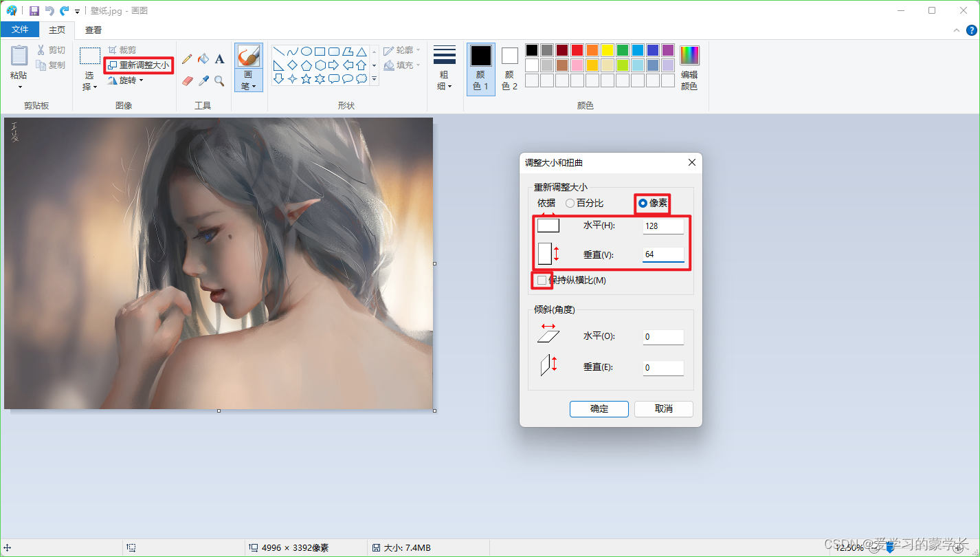This screenshot has height=557, width=980.
Task: Switch to the View (查看) tab
Action: (x=93, y=30)
